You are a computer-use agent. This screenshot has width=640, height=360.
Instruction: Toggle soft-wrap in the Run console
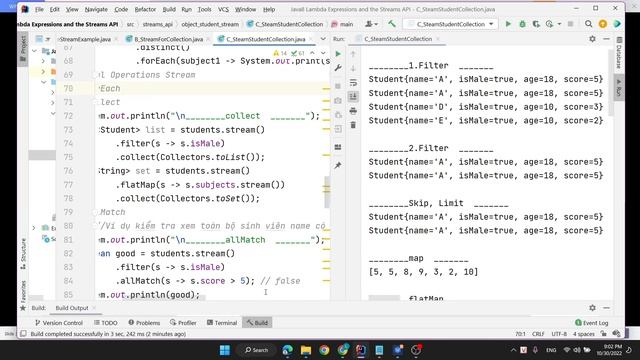353,82
